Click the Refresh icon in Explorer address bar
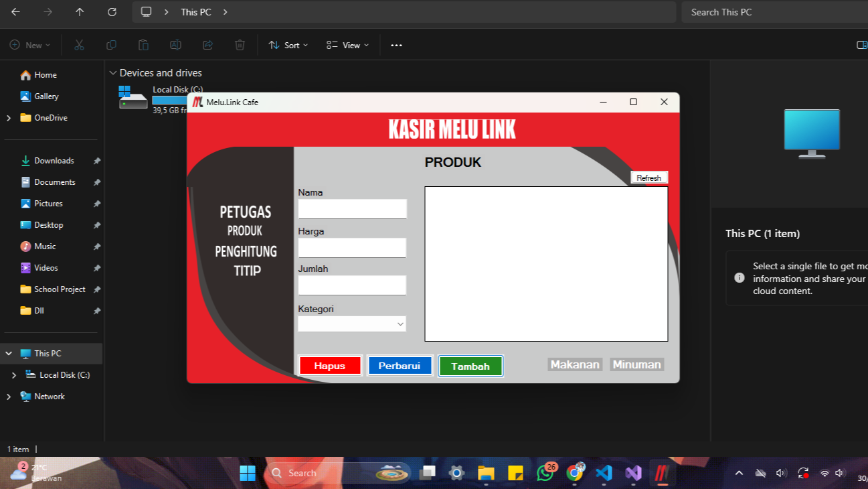The width and height of the screenshot is (868, 489). (112, 11)
